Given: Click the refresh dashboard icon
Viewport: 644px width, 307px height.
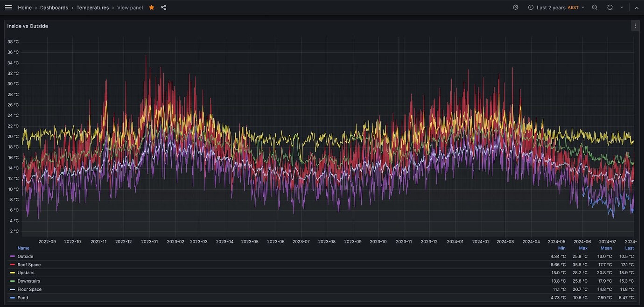Looking at the screenshot, I should point(610,7).
